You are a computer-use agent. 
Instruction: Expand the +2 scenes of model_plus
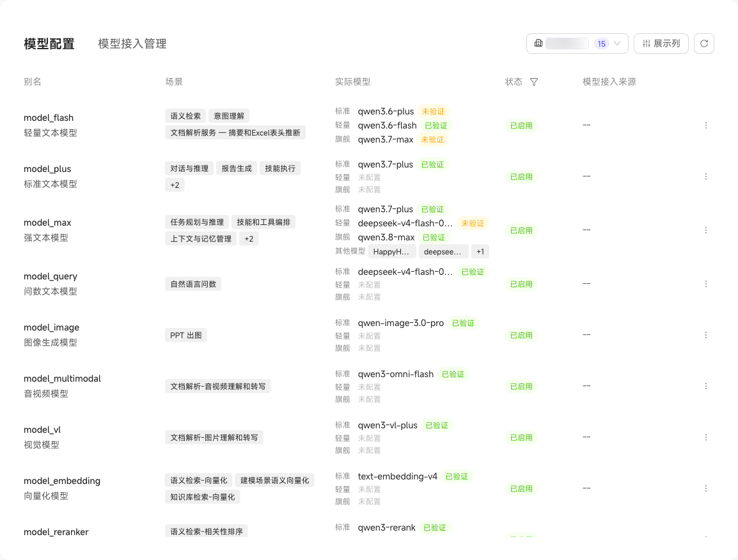[175, 185]
